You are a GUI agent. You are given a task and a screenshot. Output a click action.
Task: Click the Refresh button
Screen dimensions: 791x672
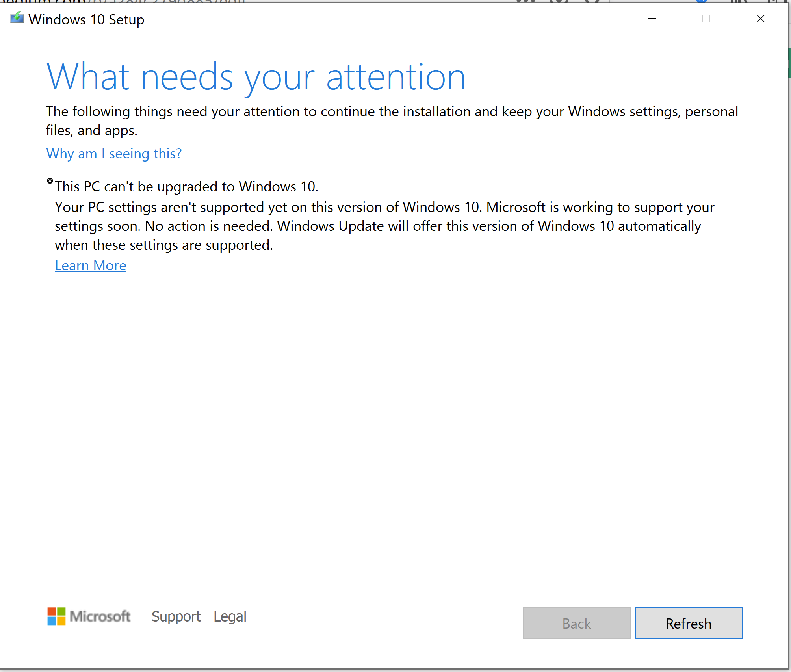tap(688, 623)
